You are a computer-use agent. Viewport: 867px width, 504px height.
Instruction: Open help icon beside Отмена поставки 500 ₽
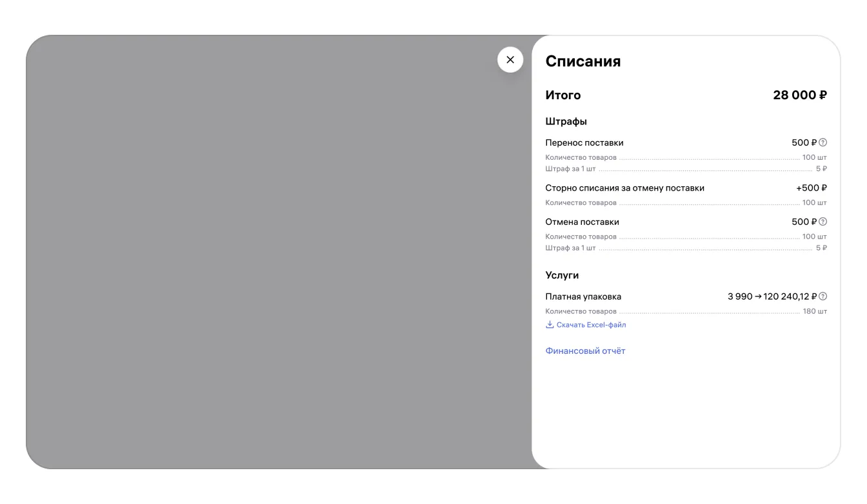pyautogui.click(x=823, y=222)
